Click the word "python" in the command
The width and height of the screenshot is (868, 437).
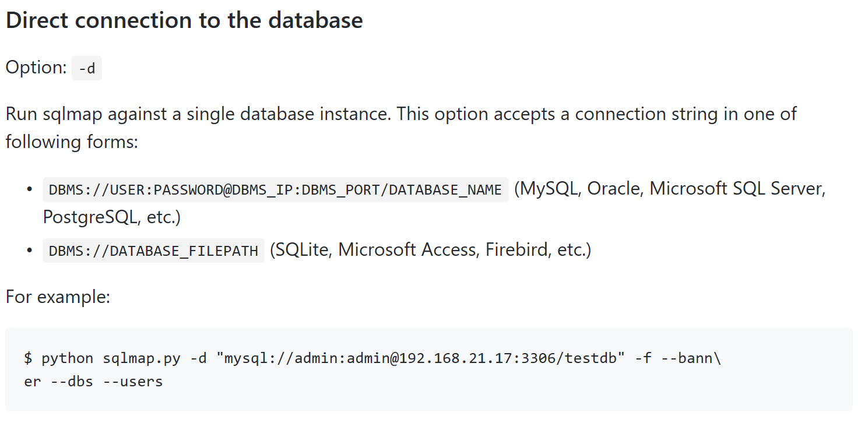click(67, 358)
